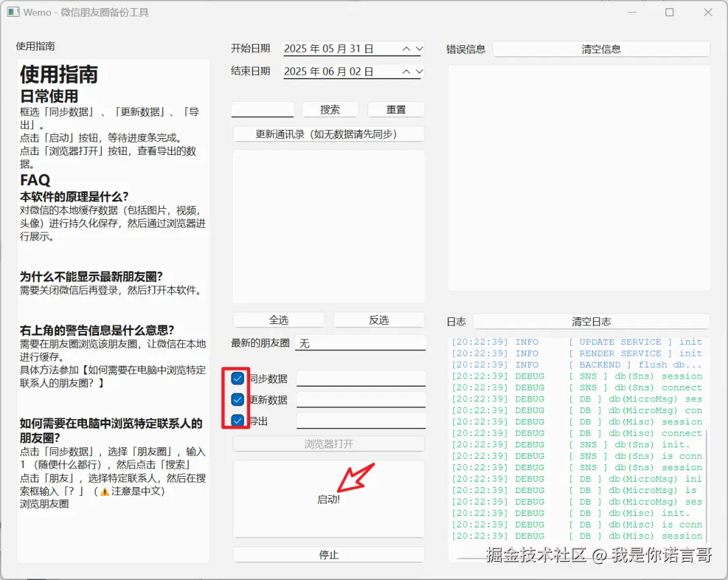This screenshot has width=728, height=580.
Task: Click the 搜索 button
Action: (x=330, y=110)
